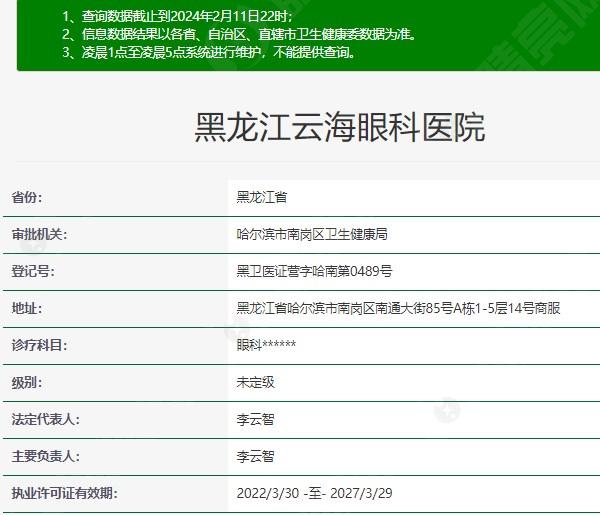The image size is (600, 515).
Task: Click the 级别 label
Action: [x=27, y=382]
